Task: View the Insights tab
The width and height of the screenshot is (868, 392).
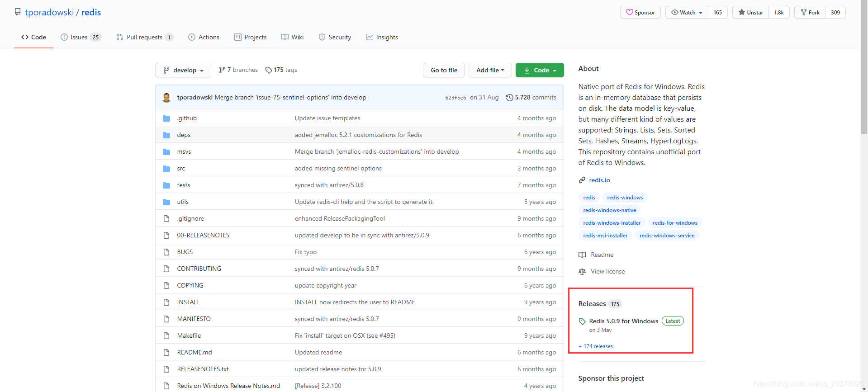Action: (382, 37)
